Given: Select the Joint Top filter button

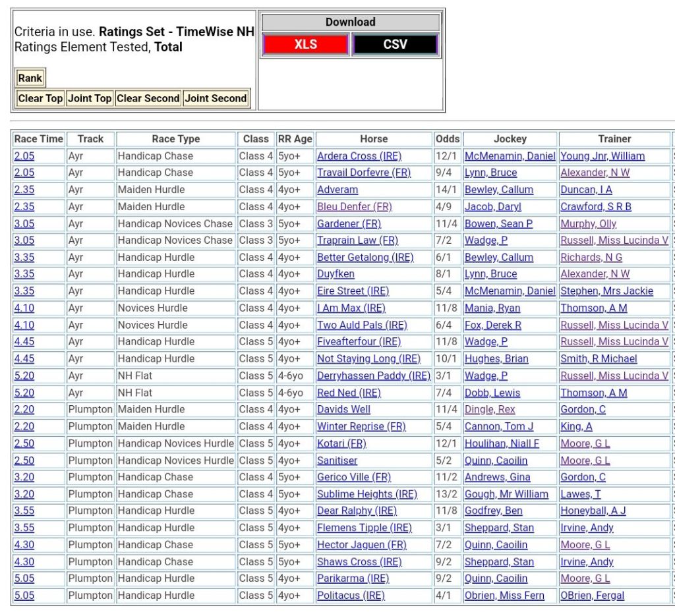Looking at the screenshot, I should [x=90, y=98].
